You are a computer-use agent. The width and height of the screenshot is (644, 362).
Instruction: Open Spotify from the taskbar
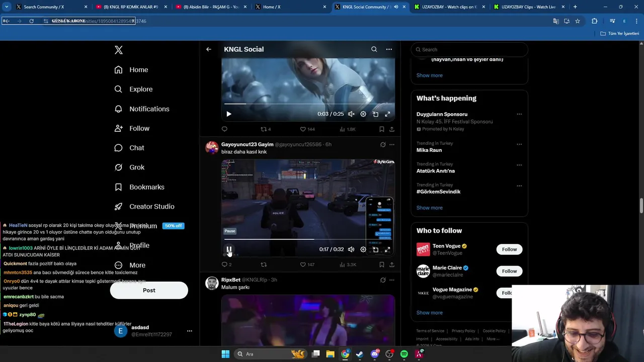pos(404,354)
